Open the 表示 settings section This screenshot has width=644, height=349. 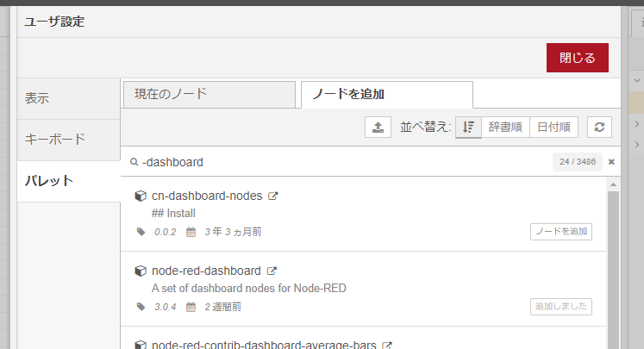(68, 98)
